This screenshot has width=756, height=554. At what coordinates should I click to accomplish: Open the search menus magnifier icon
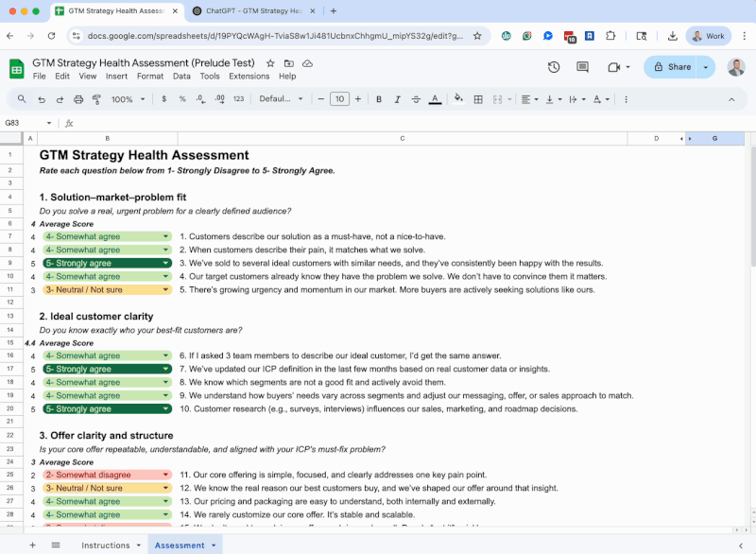(x=22, y=99)
